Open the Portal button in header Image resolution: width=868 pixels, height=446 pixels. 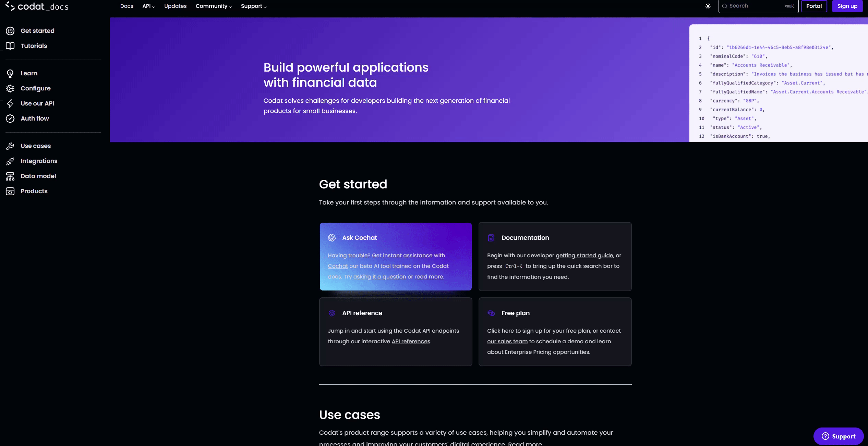(814, 6)
